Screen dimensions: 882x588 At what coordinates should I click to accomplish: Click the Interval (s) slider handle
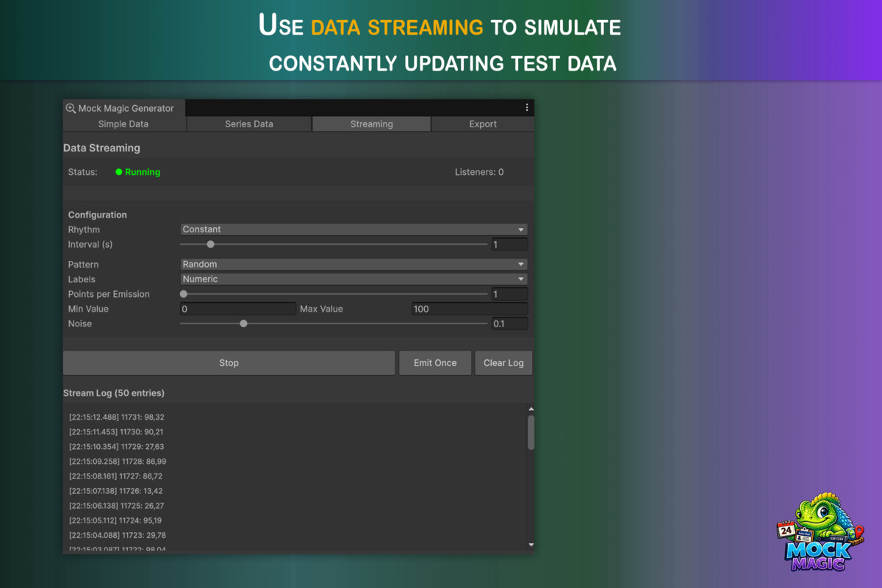pos(210,244)
